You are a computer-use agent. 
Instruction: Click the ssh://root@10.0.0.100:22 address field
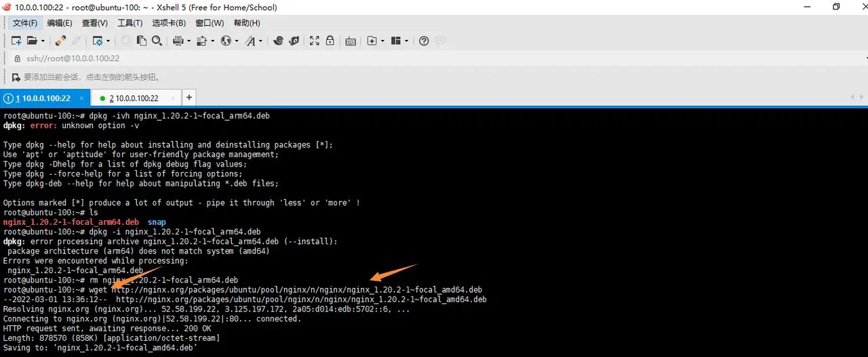[x=434, y=58]
